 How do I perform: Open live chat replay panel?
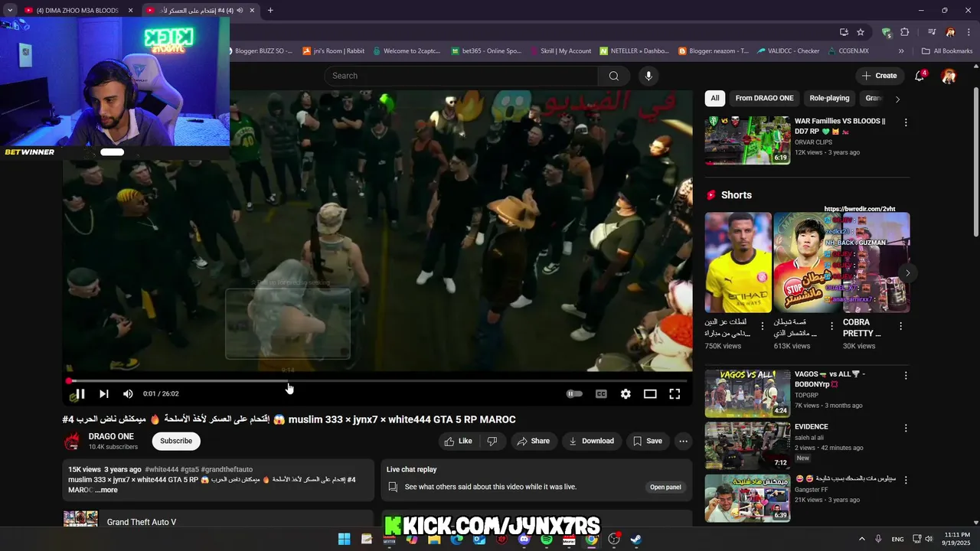click(x=665, y=487)
